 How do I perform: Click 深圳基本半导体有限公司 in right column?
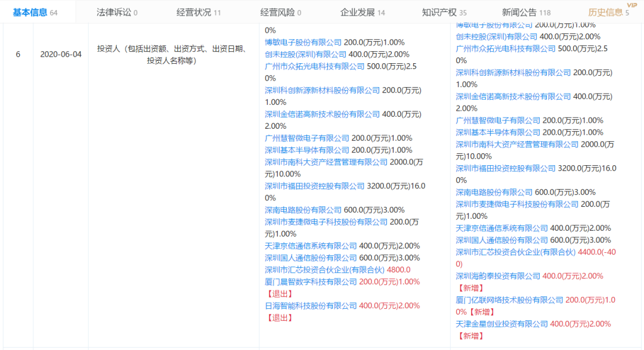tap(498, 132)
